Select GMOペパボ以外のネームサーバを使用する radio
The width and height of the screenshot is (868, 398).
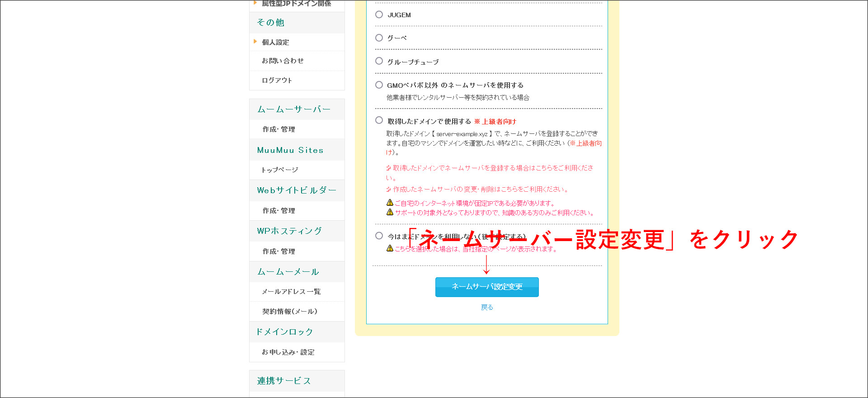pos(379,85)
